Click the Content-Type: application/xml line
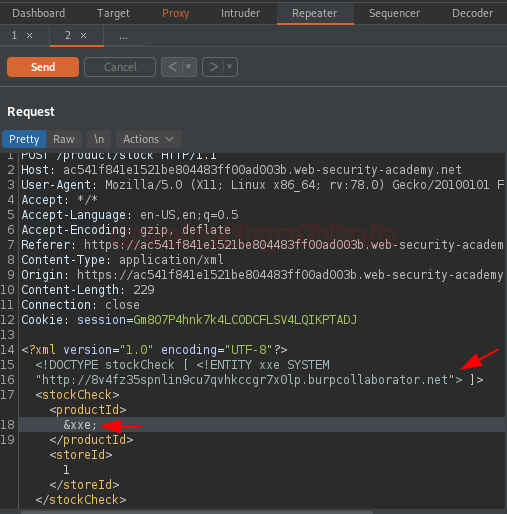This screenshot has height=514, width=507. point(122,260)
